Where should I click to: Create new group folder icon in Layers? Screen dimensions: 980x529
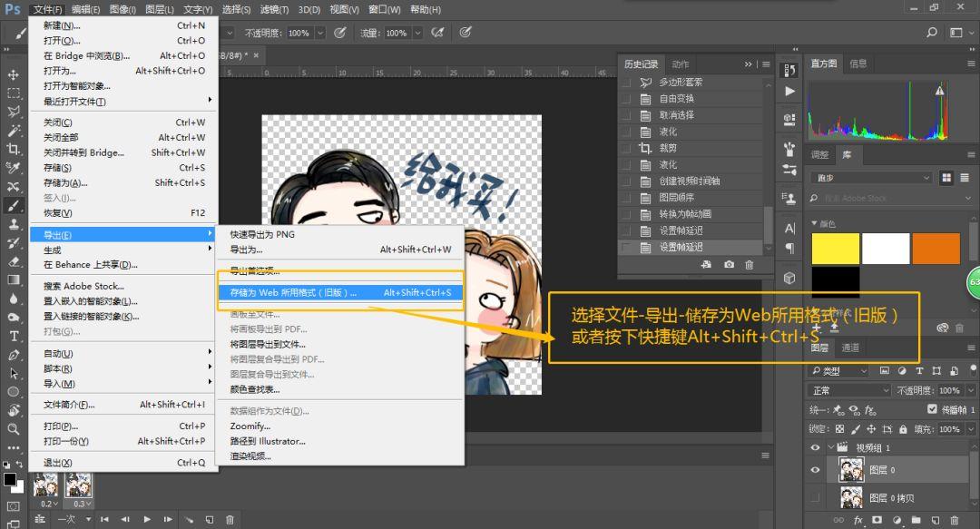click(916, 520)
